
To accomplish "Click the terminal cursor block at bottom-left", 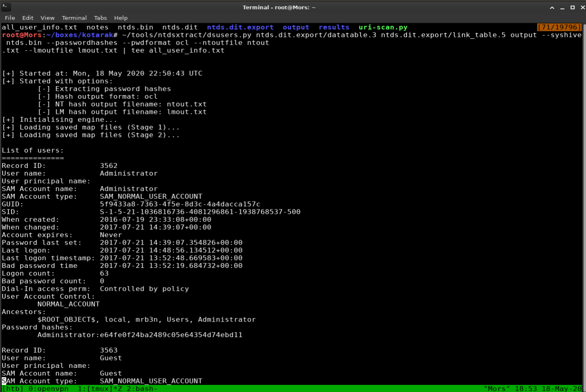I will [4, 381].
